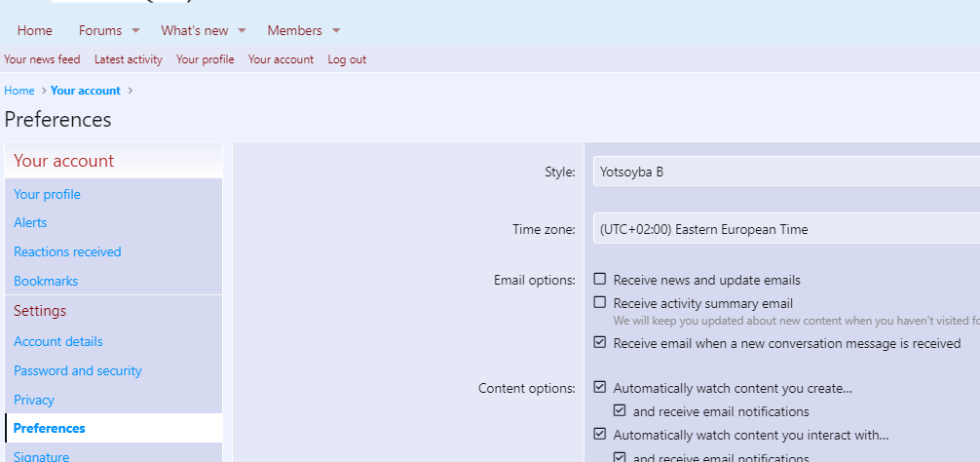Expand the What's new dropdown arrow

242,31
